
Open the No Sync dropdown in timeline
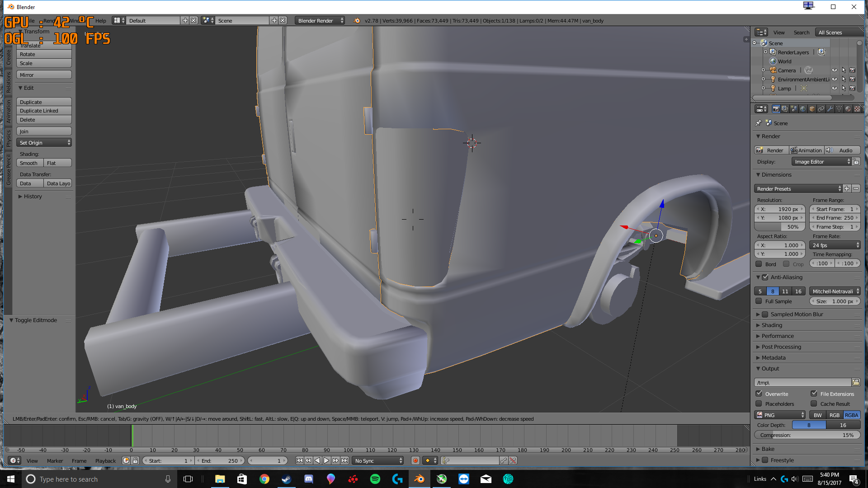coord(378,460)
